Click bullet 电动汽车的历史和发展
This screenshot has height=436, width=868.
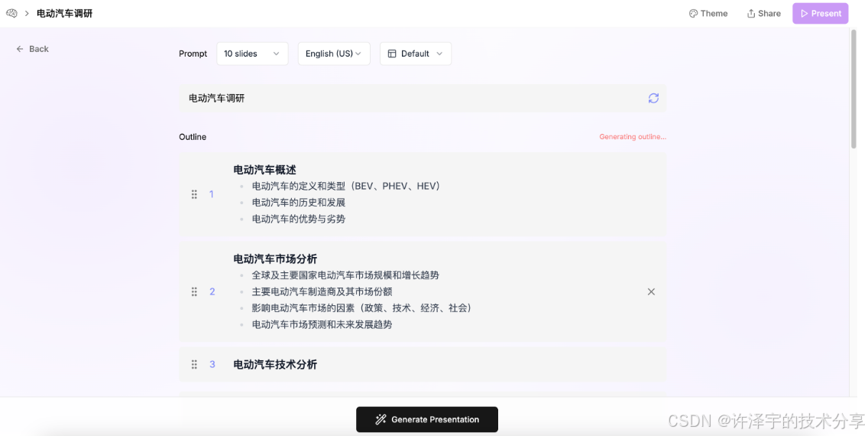point(298,203)
